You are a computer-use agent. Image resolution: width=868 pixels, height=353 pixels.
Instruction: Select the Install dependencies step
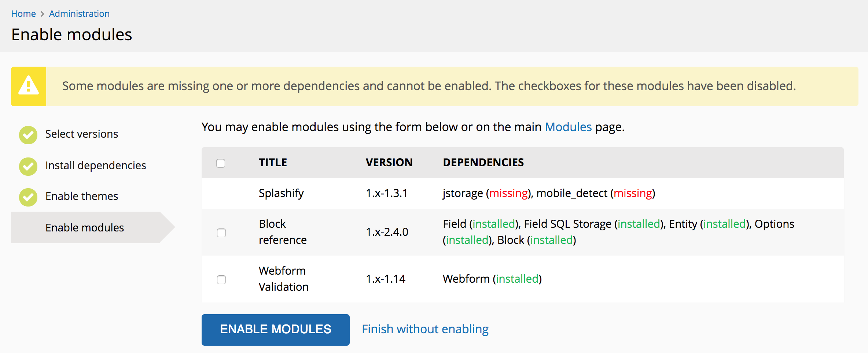[x=96, y=165]
